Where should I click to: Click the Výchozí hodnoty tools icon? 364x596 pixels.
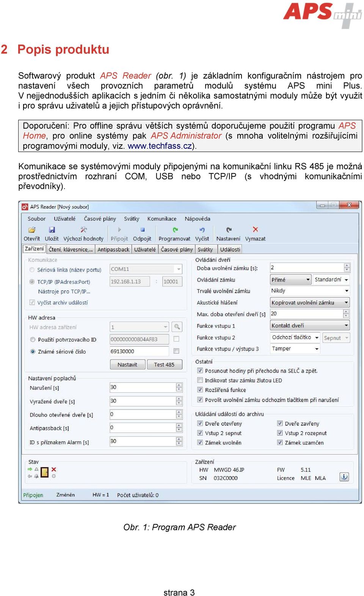pyautogui.click(x=83, y=230)
